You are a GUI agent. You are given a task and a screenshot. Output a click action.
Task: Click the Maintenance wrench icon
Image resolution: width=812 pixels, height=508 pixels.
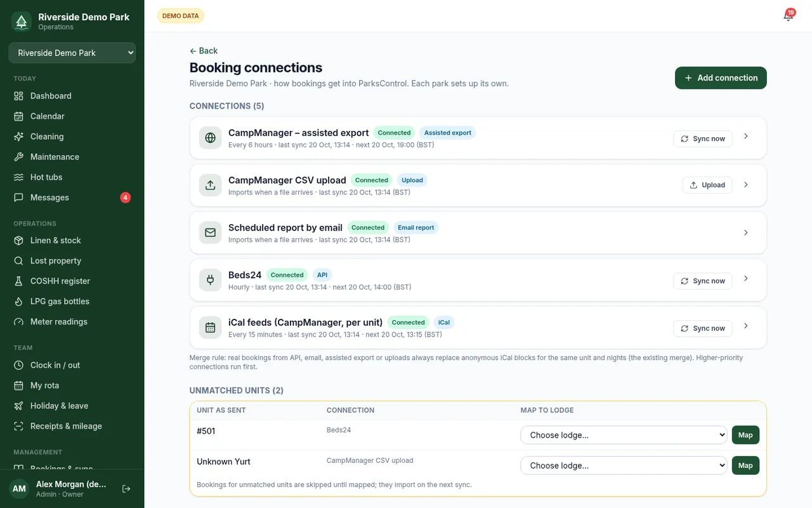[18, 157]
